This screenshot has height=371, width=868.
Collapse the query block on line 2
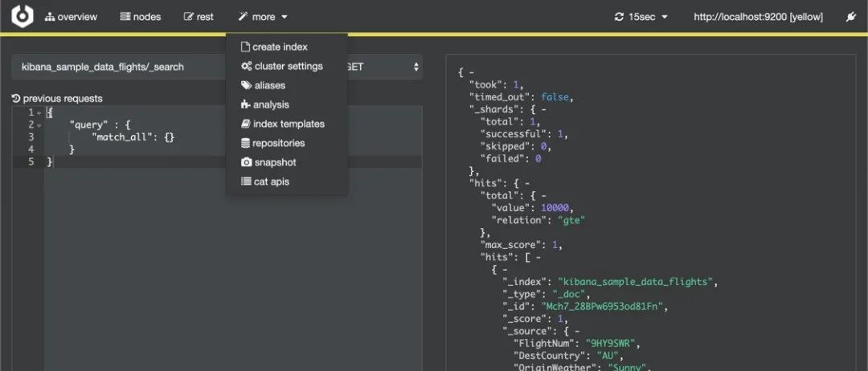(x=39, y=125)
